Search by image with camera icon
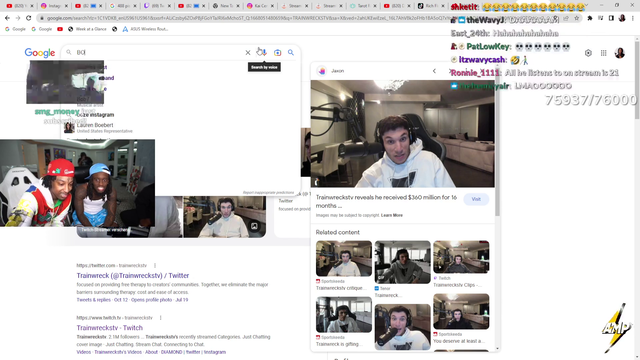The width and height of the screenshot is (640, 360). point(278,52)
